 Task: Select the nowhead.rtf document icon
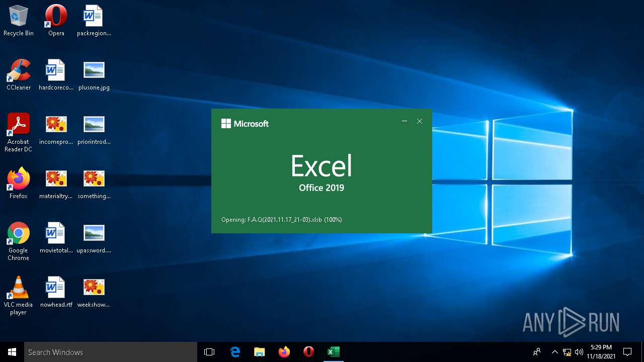tap(56, 292)
